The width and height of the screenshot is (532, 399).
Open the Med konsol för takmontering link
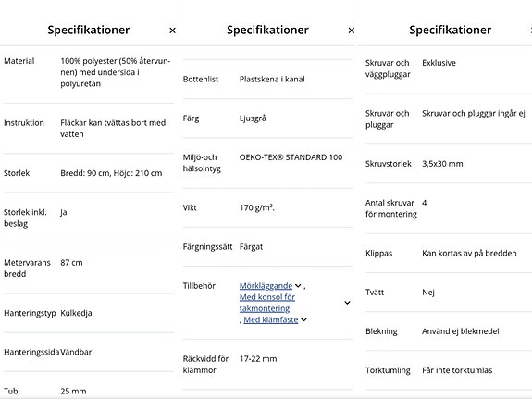click(x=267, y=303)
